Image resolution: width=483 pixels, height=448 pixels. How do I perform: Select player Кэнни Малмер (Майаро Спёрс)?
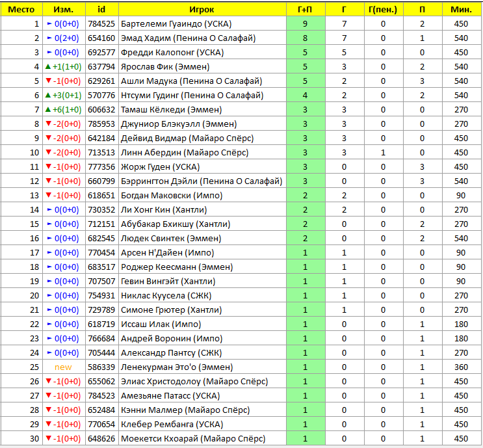185,410
